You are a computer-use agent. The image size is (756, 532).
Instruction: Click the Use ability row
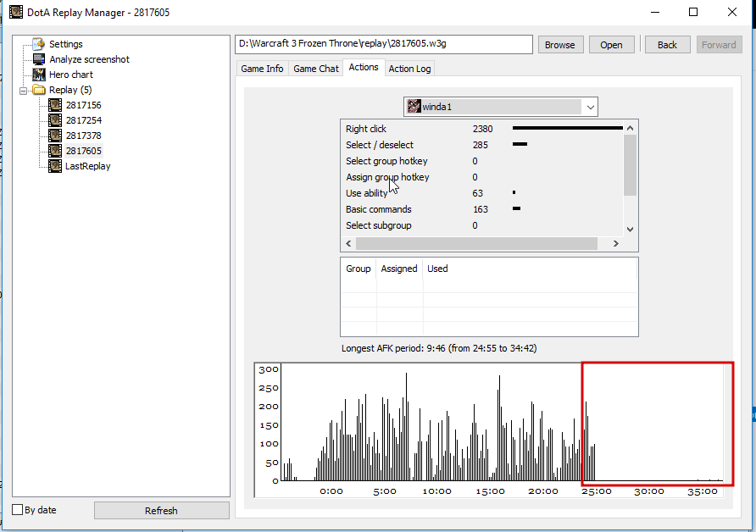tap(481, 193)
